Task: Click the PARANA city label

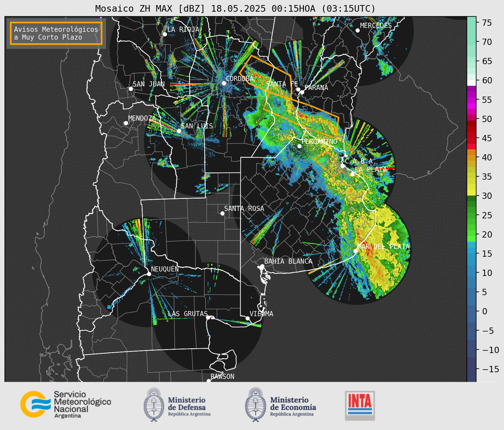Action: click(316, 88)
